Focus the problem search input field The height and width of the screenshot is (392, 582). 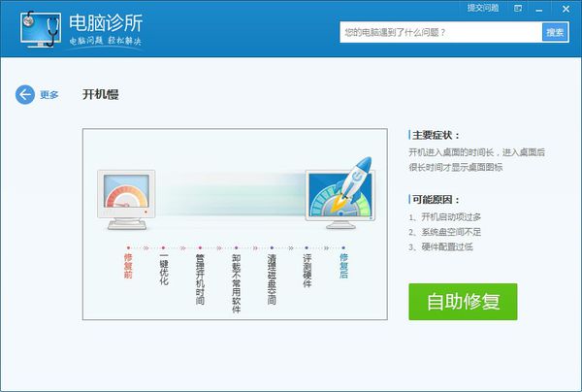click(x=441, y=32)
